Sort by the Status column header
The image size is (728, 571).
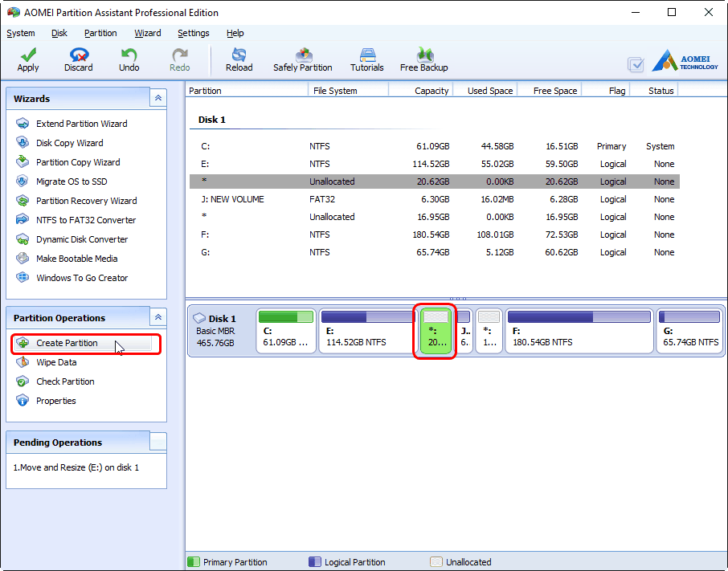(654, 91)
